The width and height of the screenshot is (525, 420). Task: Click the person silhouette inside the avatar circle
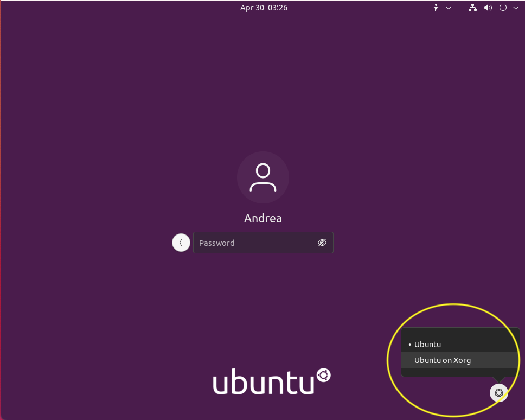(263, 177)
